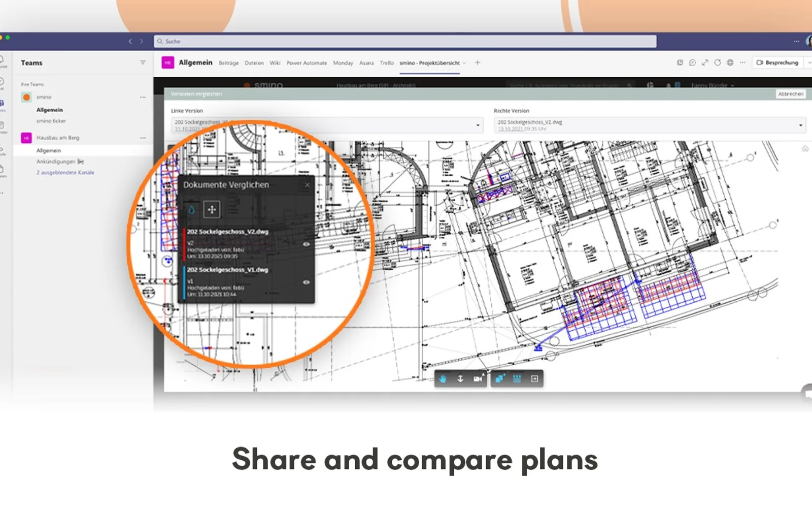Open the Rechte Version dropdown

[650, 125]
